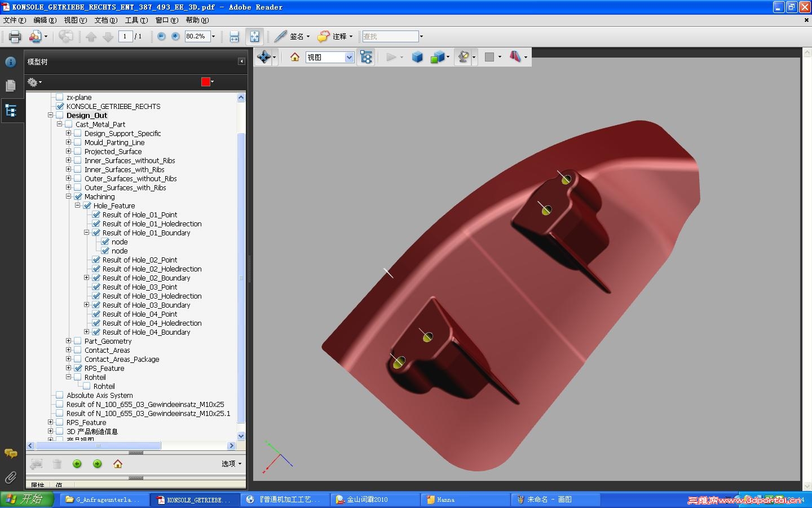Open the 文档 menu

105,20
